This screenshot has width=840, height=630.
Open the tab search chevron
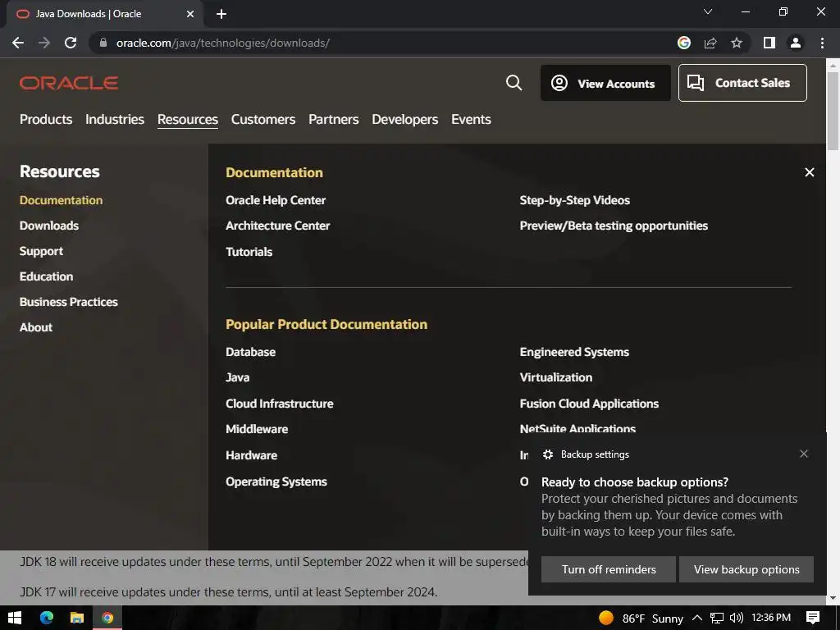pyautogui.click(x=708, y=11)
